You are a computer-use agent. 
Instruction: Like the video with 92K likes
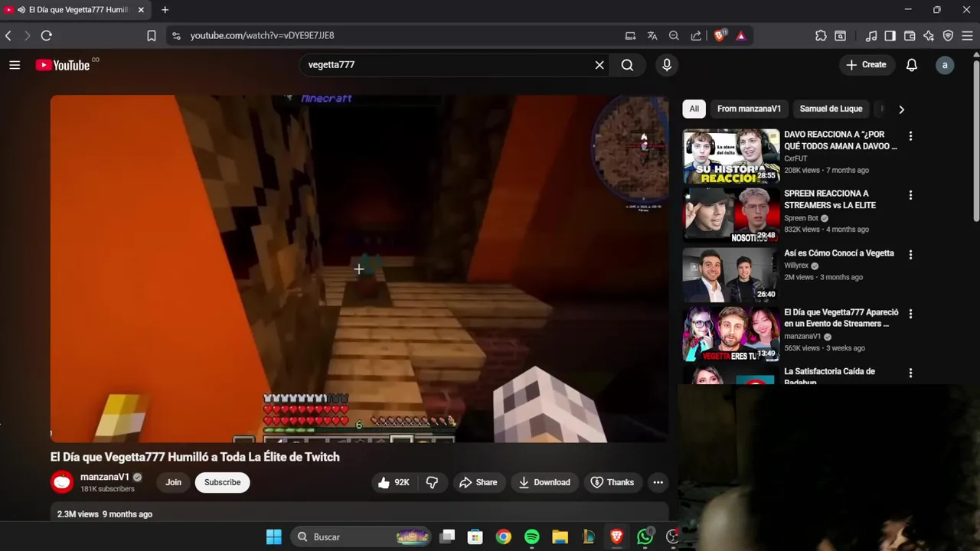tap(394, 482)
